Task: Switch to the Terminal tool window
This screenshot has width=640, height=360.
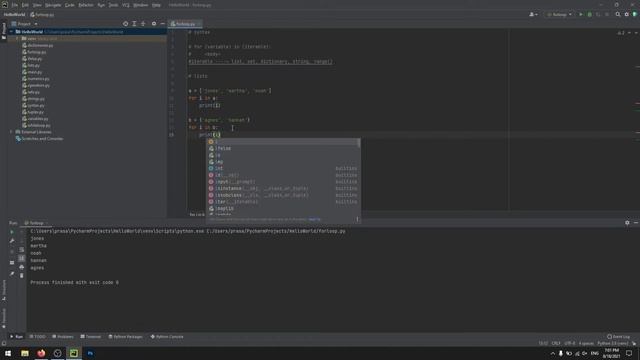Action: (x=91, y=337)
